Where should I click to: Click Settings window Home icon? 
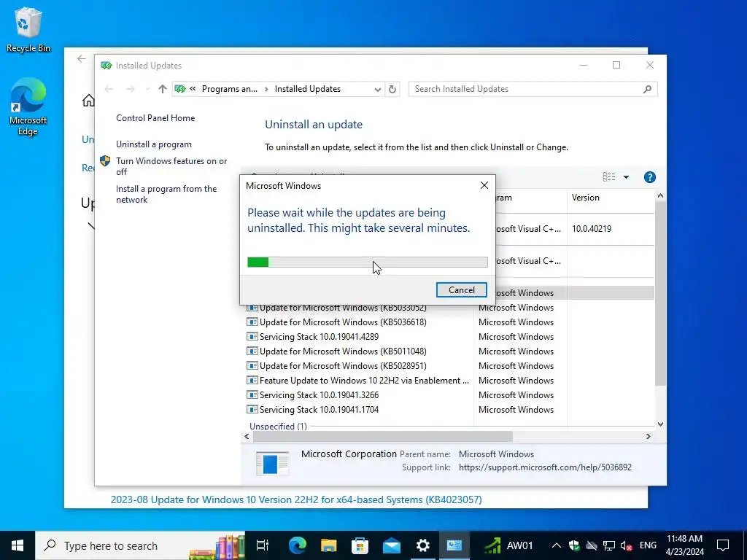click(x=88, y=101)
